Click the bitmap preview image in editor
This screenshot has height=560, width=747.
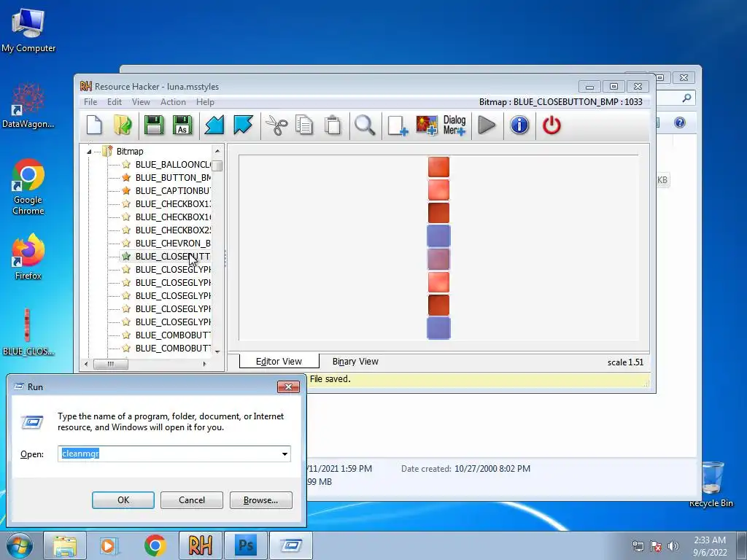(438, 248)
